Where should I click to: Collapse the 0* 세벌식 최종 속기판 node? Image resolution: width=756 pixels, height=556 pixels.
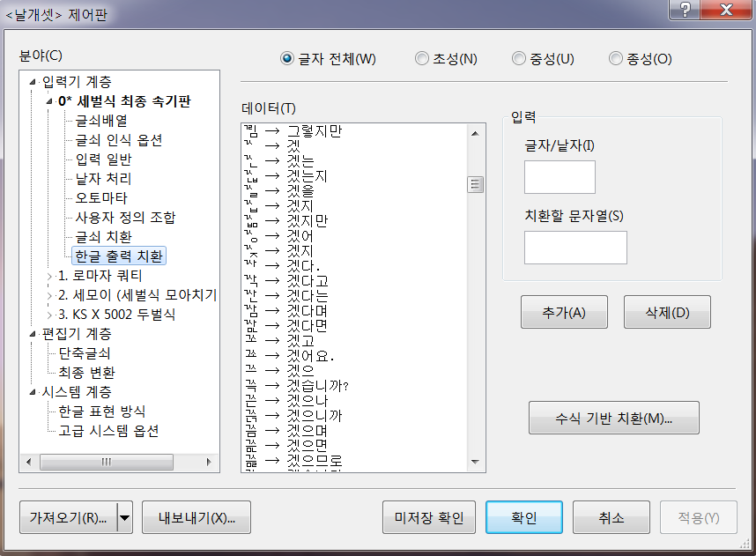49,101
